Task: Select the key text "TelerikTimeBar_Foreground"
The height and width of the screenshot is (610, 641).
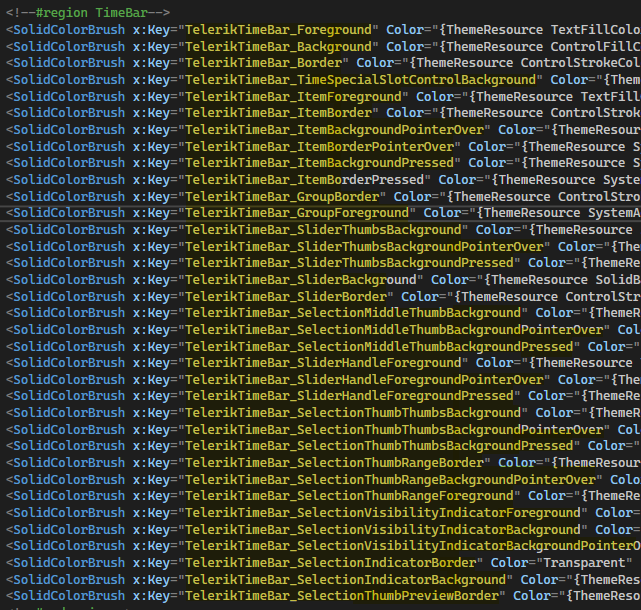Action: (x=278, y=30)
